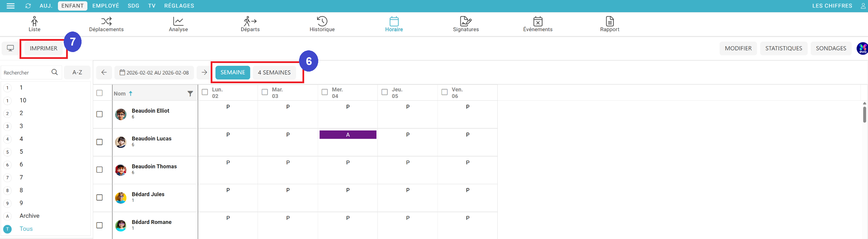Tick the checkbox for Beaudoin Elliot

(x=100, y=114)
